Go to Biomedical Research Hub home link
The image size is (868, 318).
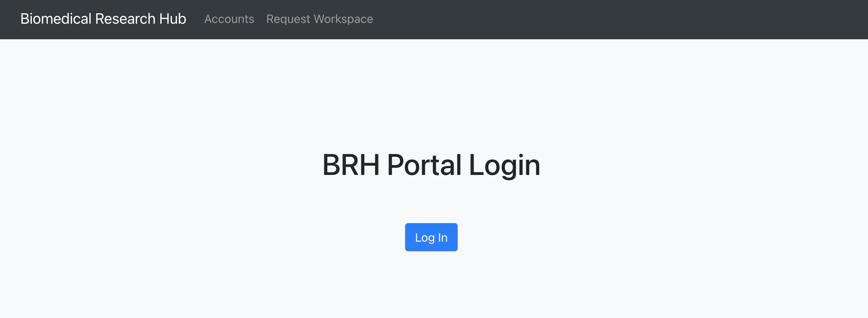point(103,19)
